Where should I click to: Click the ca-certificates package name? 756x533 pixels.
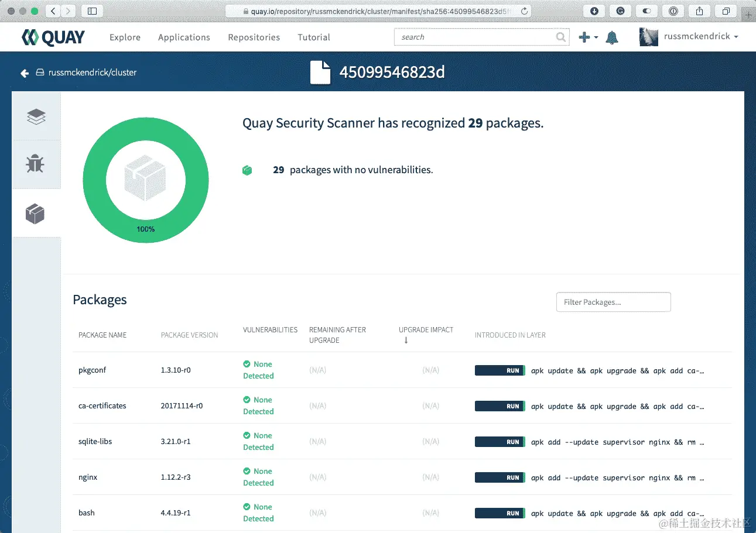[102, 406]
